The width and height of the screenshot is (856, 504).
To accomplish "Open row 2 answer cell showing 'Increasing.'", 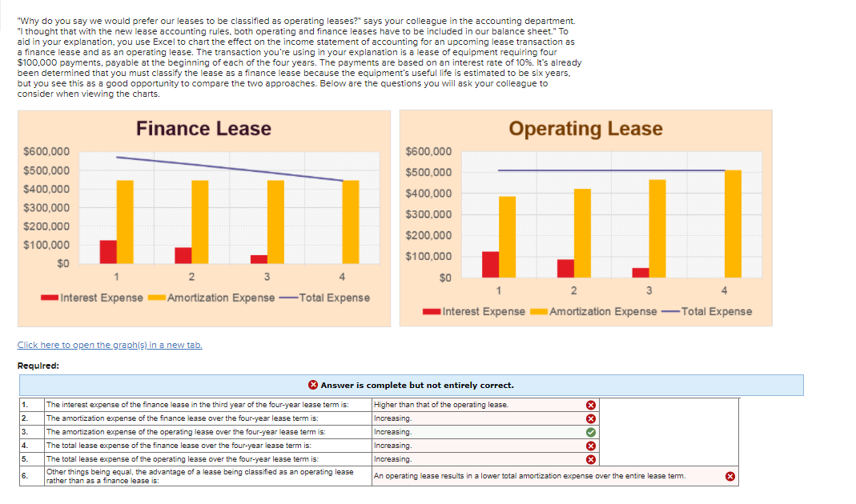I will 485,418.
